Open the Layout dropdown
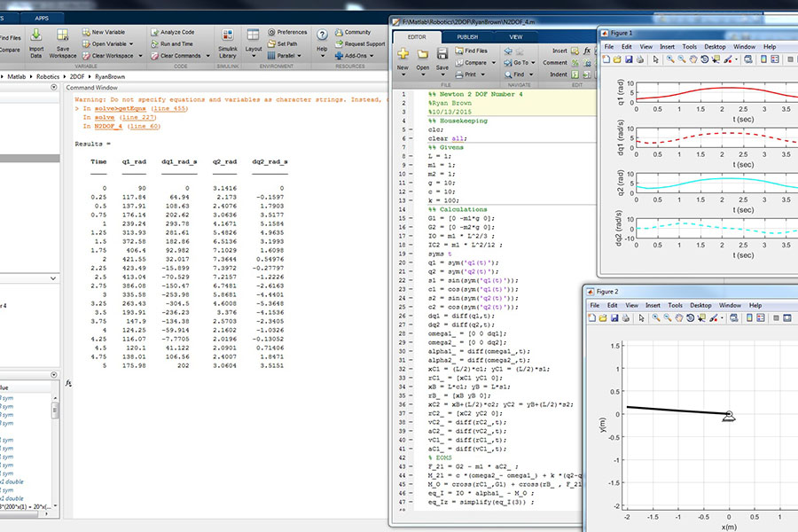 click(x=253, y=43)
